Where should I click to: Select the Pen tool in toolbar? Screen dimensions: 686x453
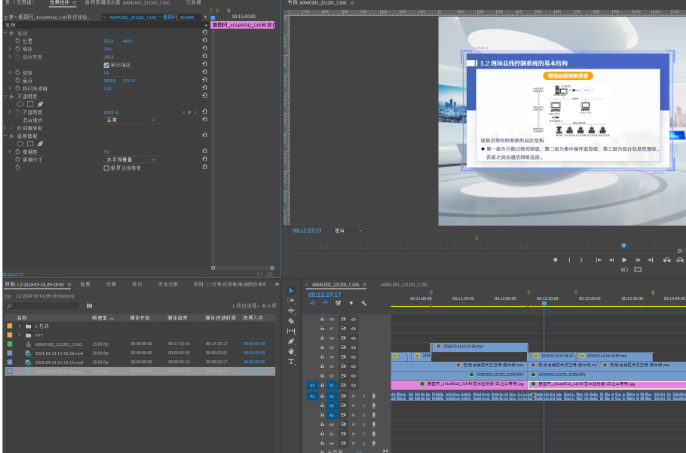pyautogui.click(x=291, y=341)
